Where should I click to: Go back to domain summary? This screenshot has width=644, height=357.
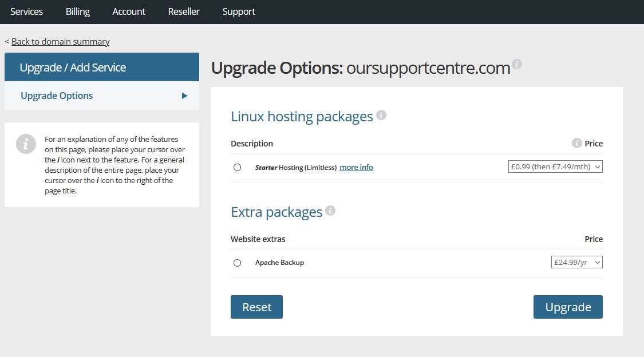point(60,41)
